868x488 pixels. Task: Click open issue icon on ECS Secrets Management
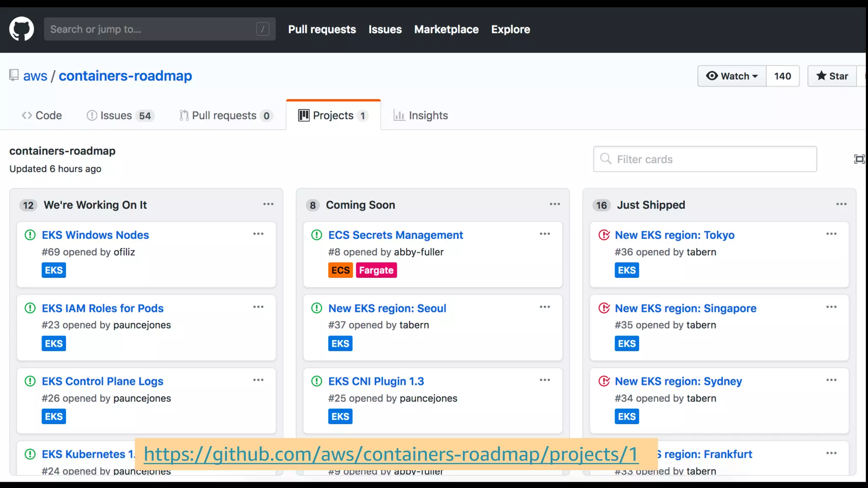pos(317,235)
